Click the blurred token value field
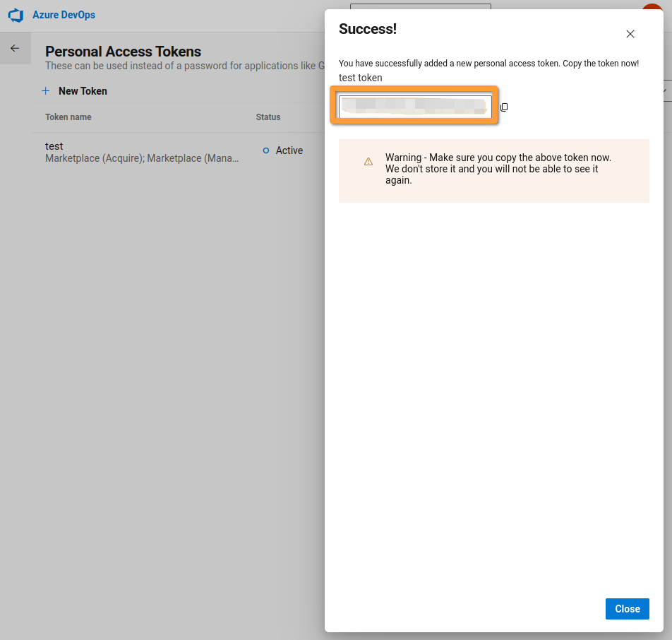 [415, 107]
